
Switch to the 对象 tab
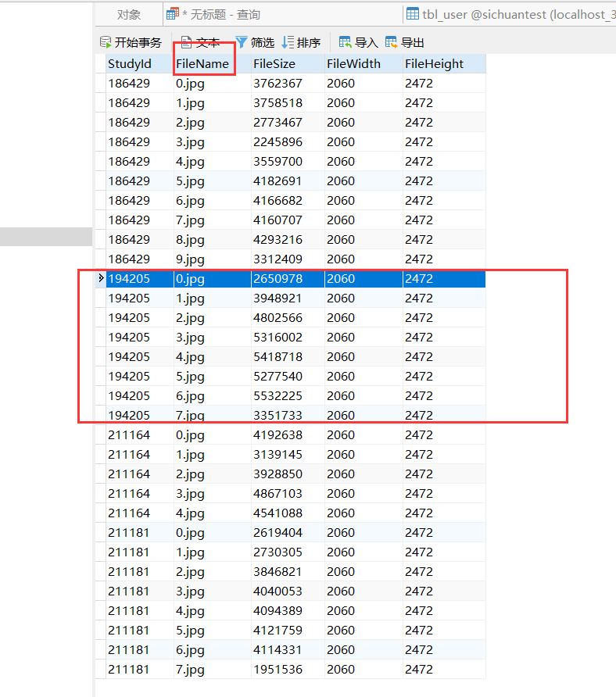tap(129, 15)
